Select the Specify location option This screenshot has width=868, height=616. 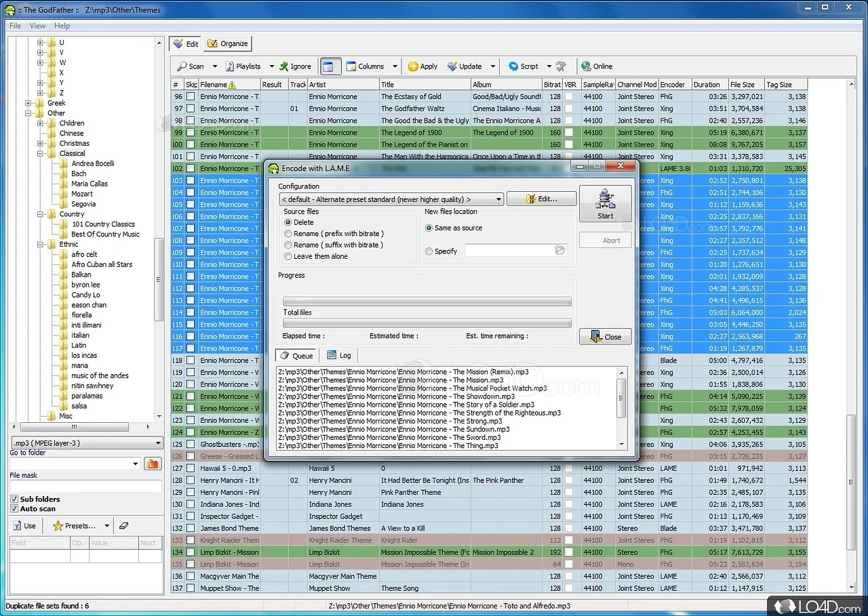click(x=441, y=251)
